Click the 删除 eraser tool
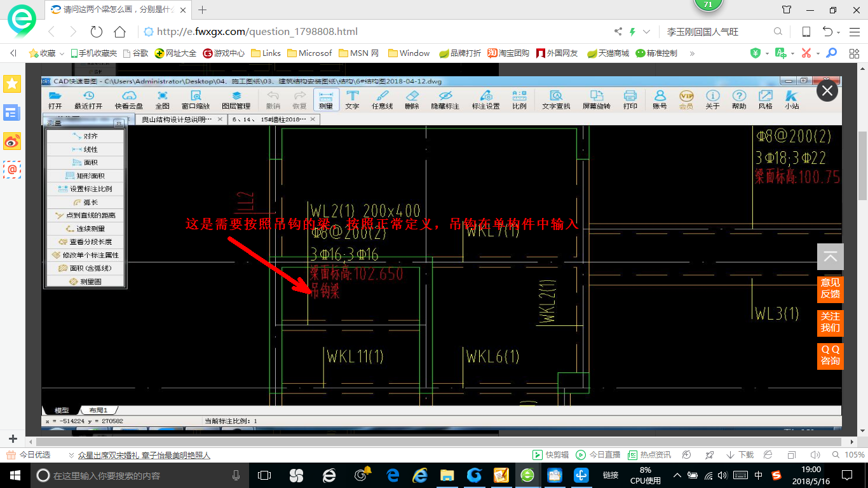868x488 pixels. pos(412,100)
